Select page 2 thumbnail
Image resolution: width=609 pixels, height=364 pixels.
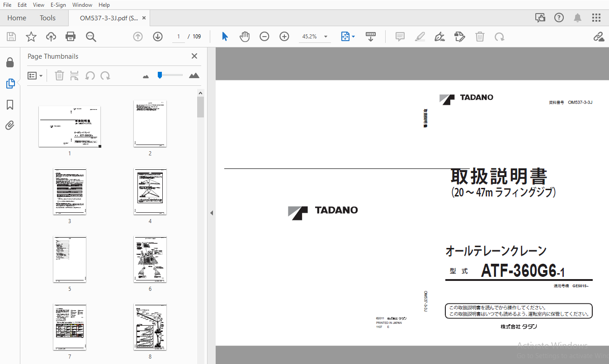150,124
